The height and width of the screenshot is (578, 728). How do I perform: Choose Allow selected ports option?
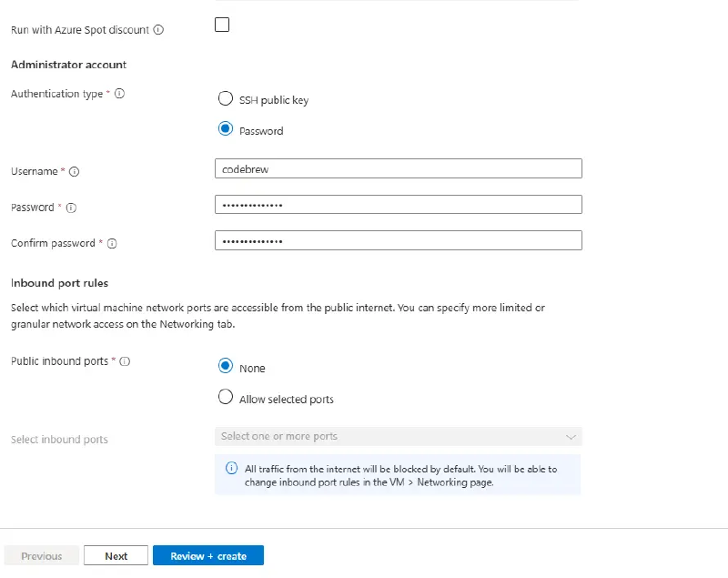[226, 397]
